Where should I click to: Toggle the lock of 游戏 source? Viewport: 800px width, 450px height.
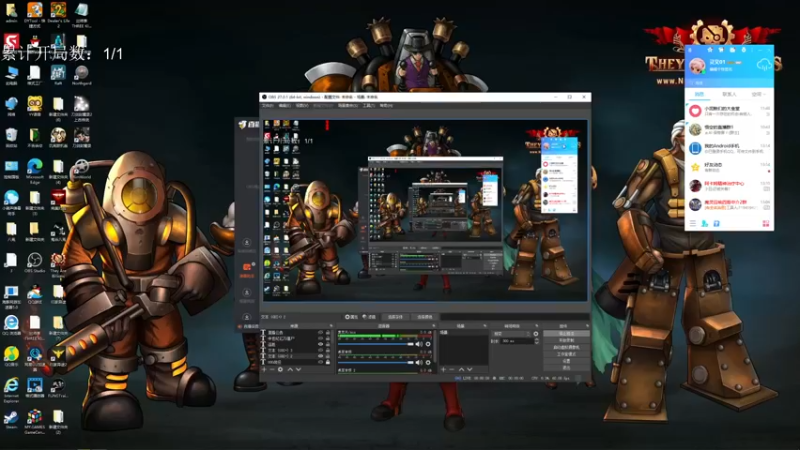pyautogui.click(x=328, y=344)
